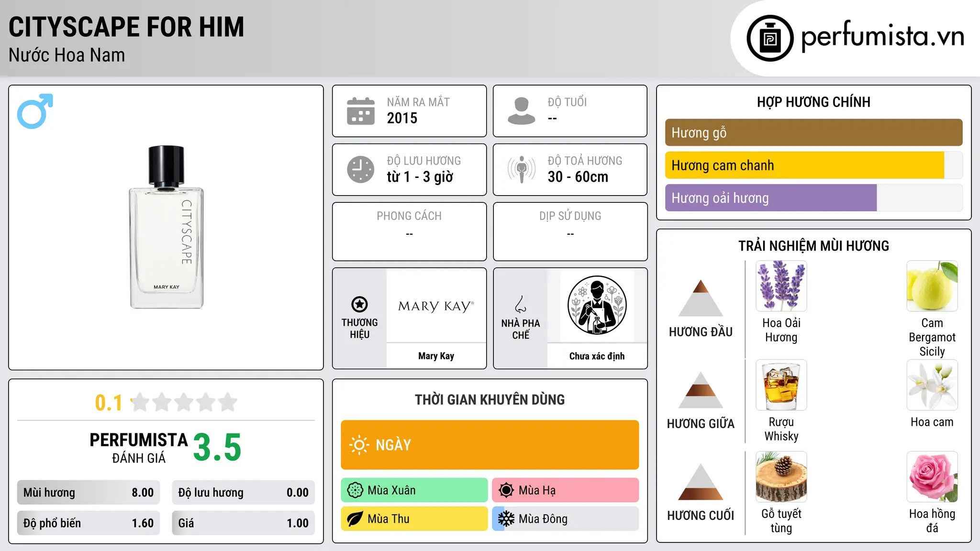The height and width of the screenshot is (551, 980).
Task: Click the Hương cam chanh accord bar
Action: 813,165
